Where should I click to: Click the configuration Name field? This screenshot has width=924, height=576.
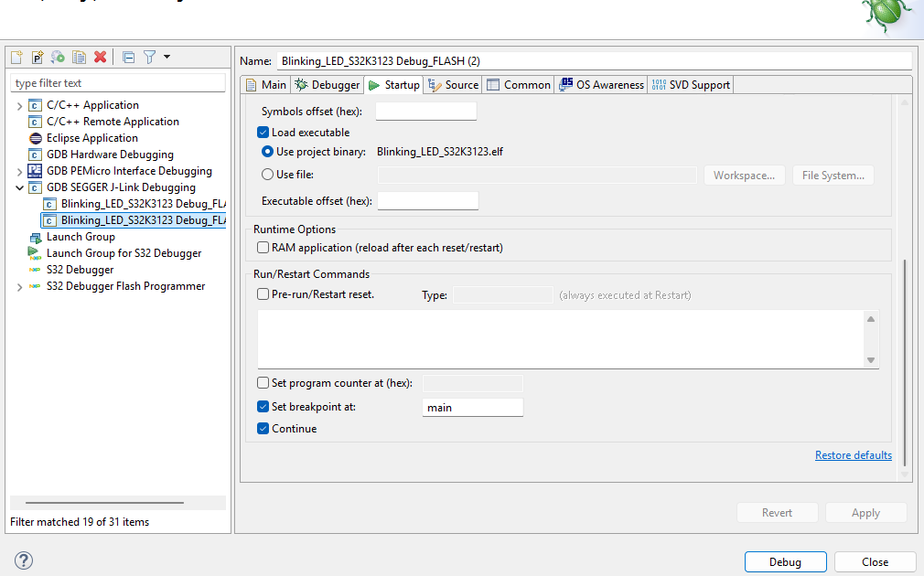[594, 60]
